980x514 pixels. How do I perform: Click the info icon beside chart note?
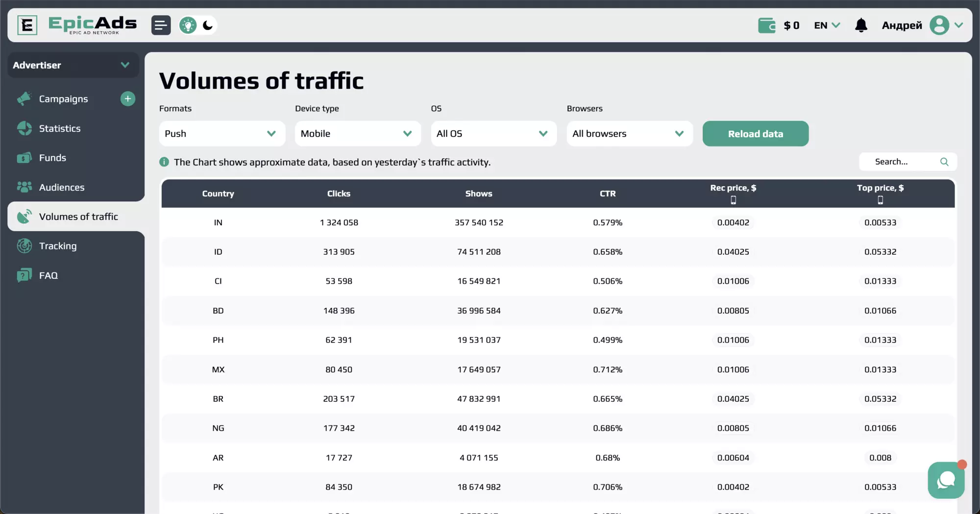click(x=164, y=162)
